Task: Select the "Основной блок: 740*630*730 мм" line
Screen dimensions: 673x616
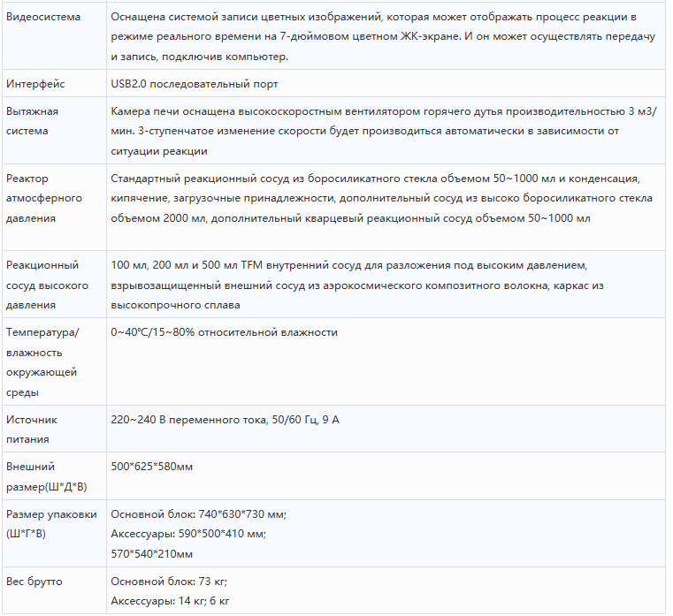Action: click(x=198, y=514)
